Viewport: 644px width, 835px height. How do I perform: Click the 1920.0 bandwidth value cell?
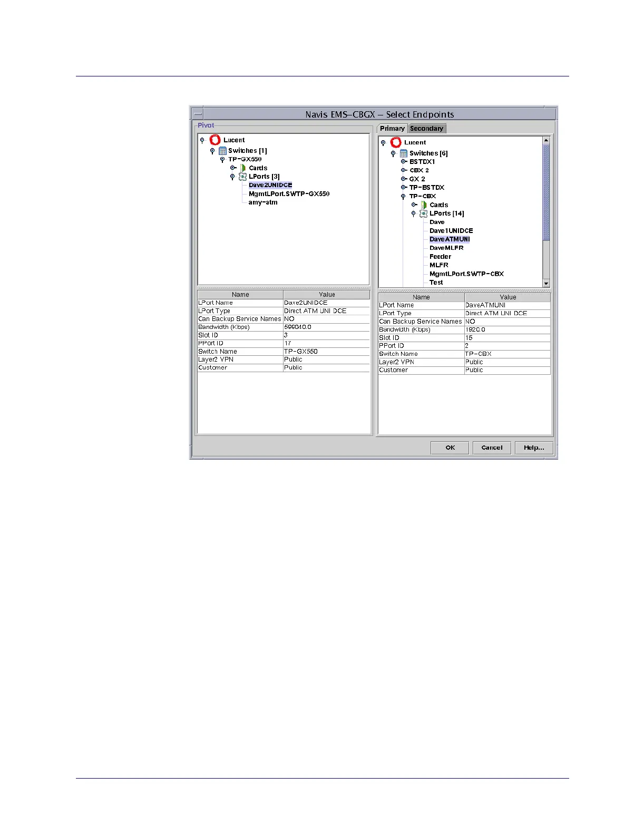click(x=508, y=329)
